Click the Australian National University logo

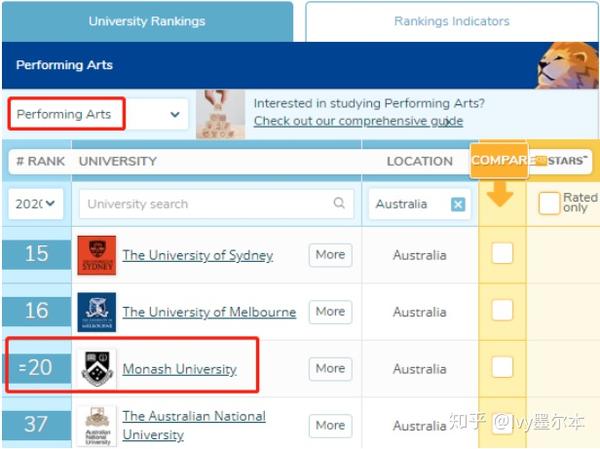[97, 426]
